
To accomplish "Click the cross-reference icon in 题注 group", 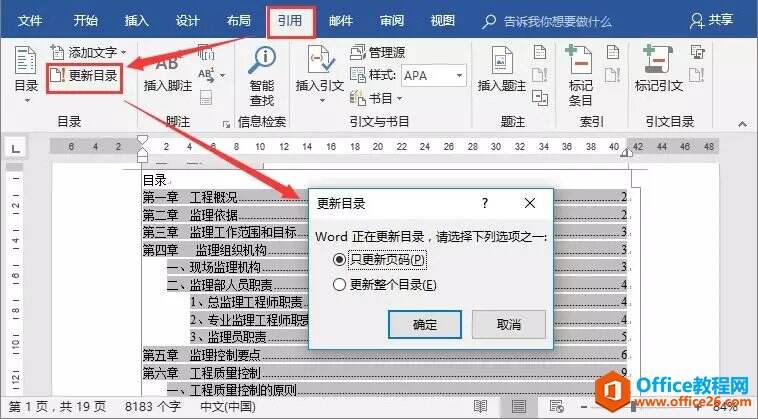I will [x=540, y=98].
